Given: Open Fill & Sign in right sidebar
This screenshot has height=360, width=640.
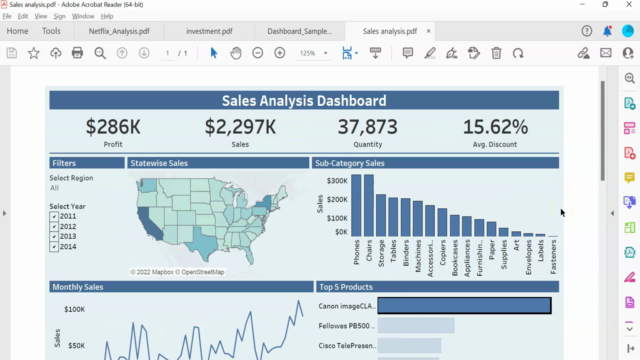Looking at the screenshot, I should click(629, 277).
